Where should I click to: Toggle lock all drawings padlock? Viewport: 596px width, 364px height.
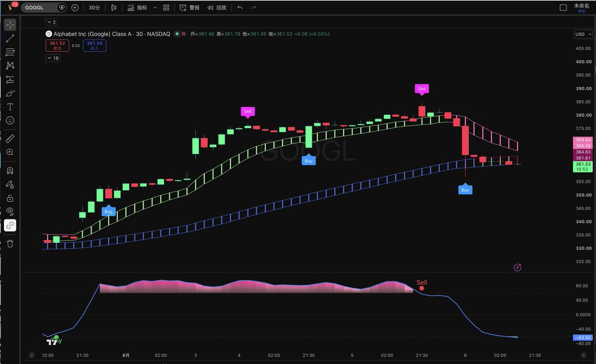pyautogui.click(x=10, y=198)
